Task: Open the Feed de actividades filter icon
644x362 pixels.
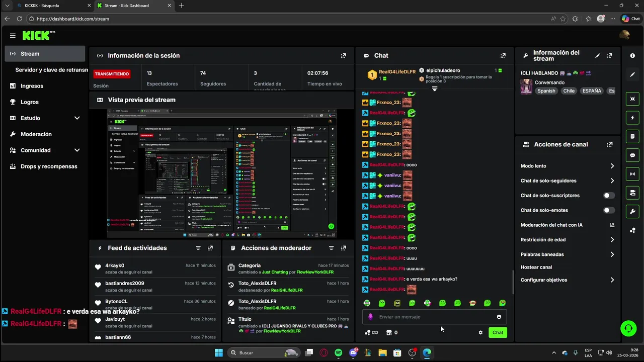Action: pyautogui.click(x=198, y=248)
